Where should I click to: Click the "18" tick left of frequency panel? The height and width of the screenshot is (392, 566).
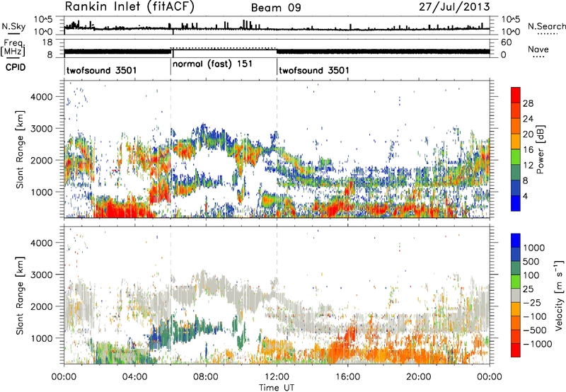(47, 42)
